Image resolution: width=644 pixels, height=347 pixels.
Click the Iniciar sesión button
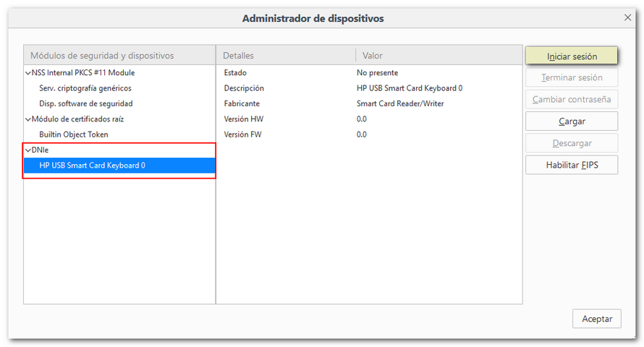coord(572,56)
